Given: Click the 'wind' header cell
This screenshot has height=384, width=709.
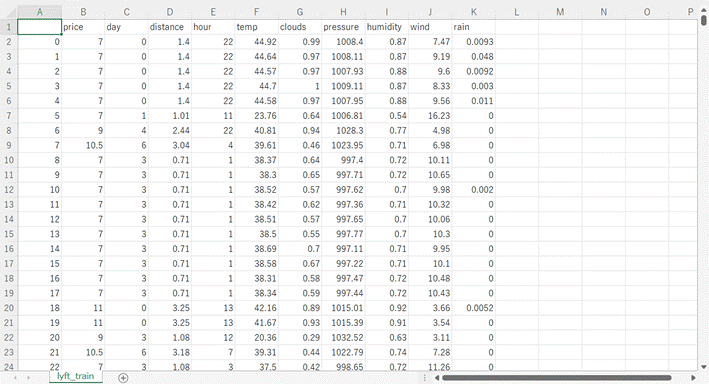Looking at the screenshot, I should point(430,27).
